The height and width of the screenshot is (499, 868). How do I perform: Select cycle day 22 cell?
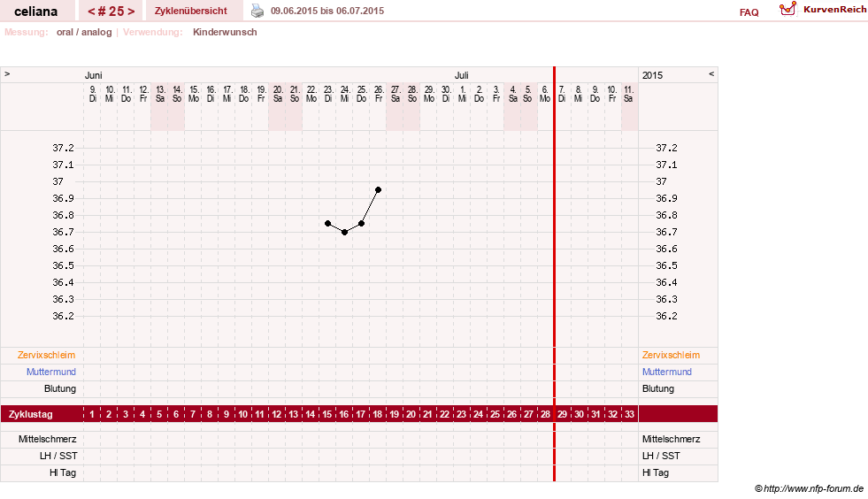point(444,414)
